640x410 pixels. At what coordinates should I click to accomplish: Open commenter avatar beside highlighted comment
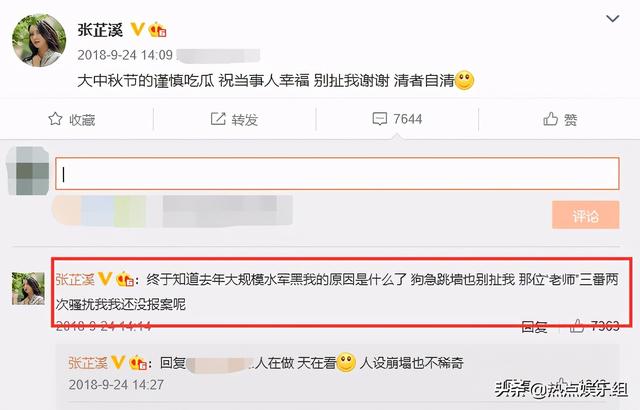pos(28,288)
